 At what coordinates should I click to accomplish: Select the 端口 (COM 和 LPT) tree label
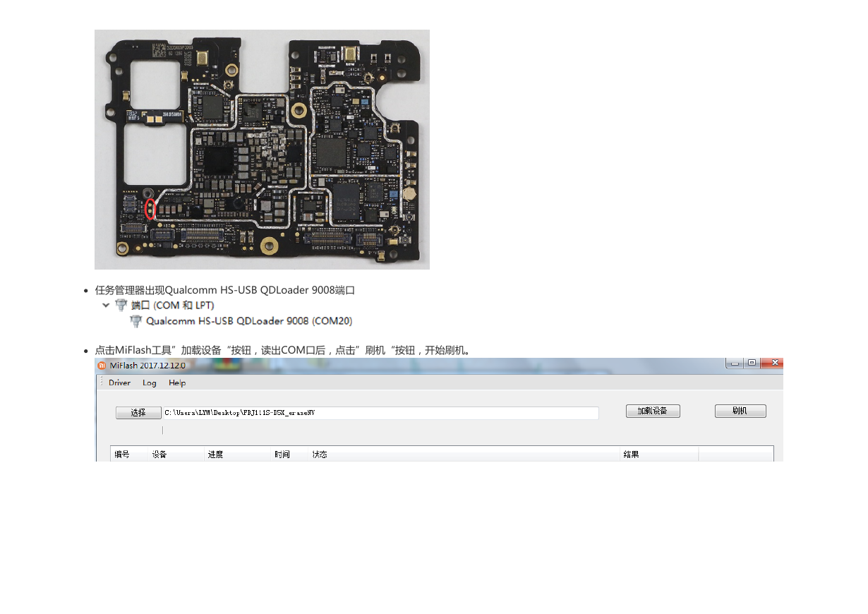pyautogui.click(x=173, y=306)
